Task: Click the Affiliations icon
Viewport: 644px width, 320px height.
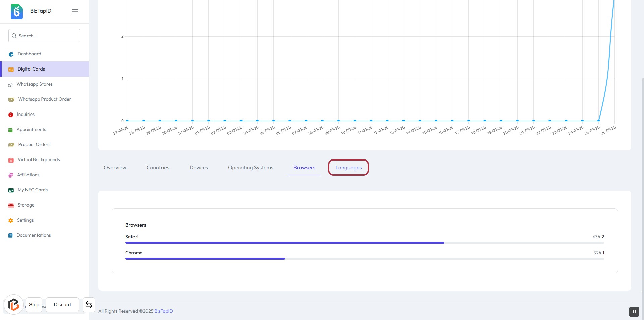Action: pyautogui.click(x=11, y=175)
